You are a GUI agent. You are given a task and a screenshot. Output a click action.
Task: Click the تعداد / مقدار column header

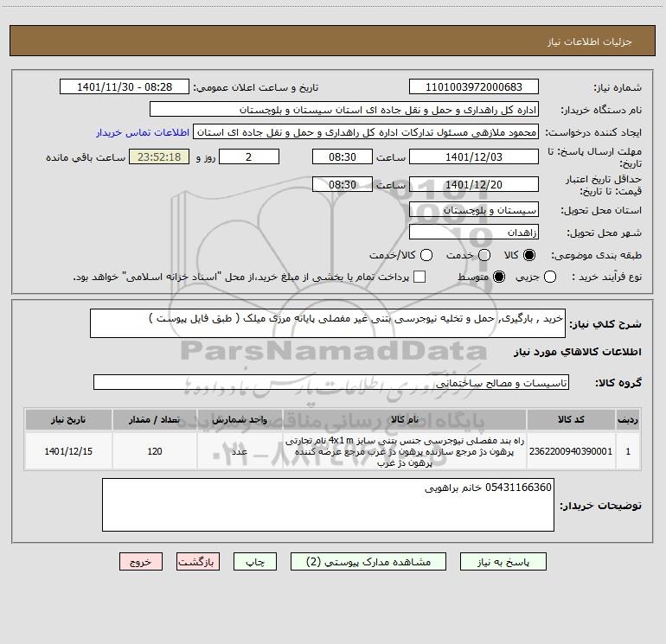(155, 419)
